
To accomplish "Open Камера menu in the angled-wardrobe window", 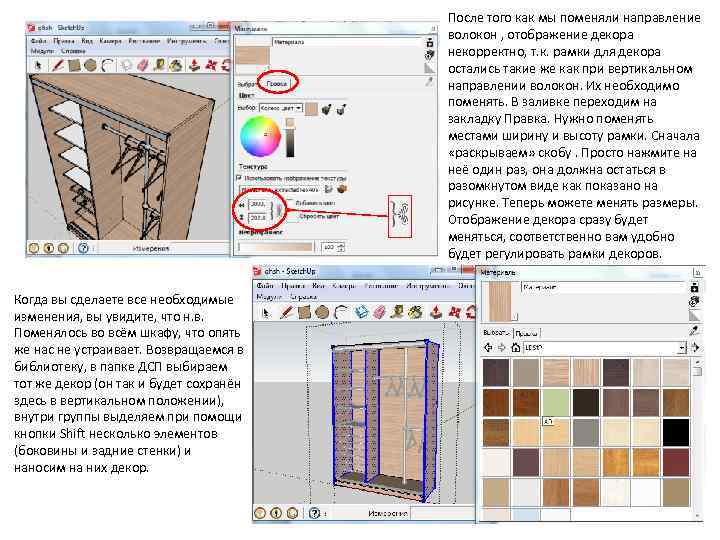I will pyautogui.click(x=110, y=41).
